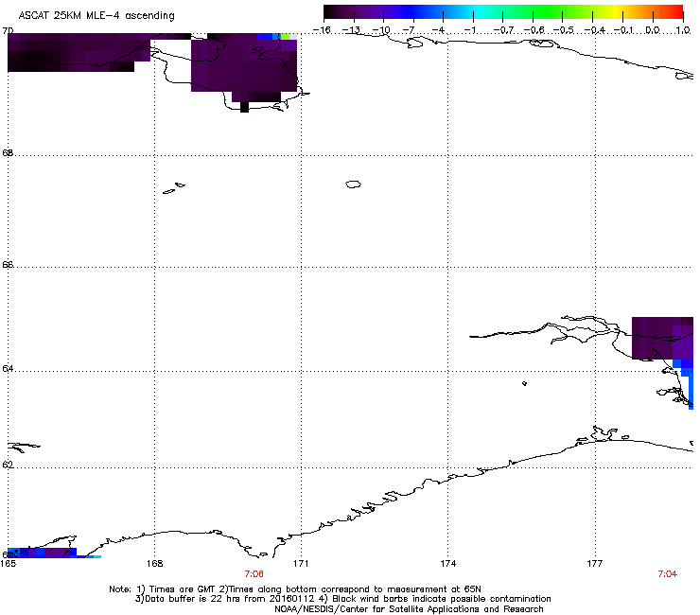Click the "-0.1" color scale label
The height and width of the screenshot is (615, 700).
tap(623, 30)
